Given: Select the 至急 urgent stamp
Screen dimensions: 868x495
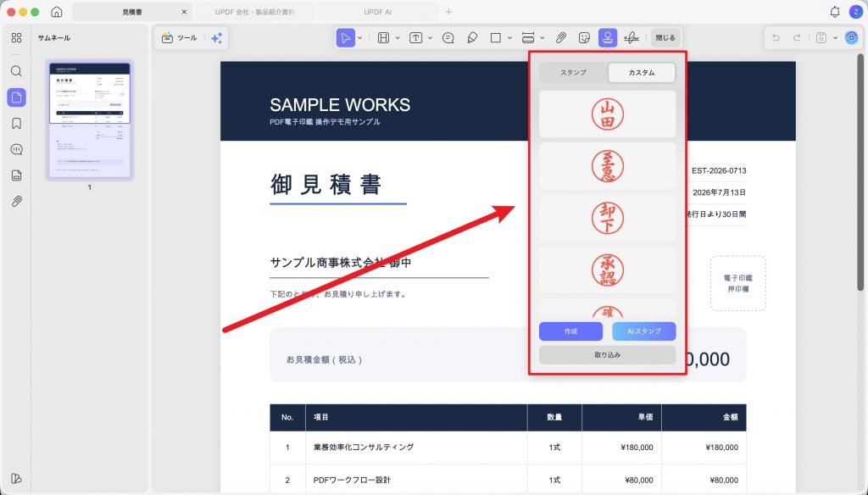Looking at the screenshot, I should click(607, 166).
